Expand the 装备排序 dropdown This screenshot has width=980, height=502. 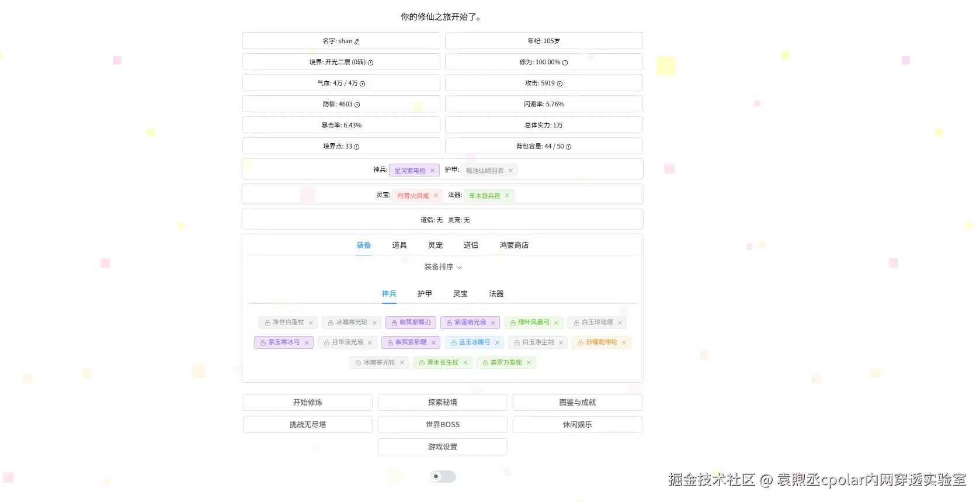443,267
